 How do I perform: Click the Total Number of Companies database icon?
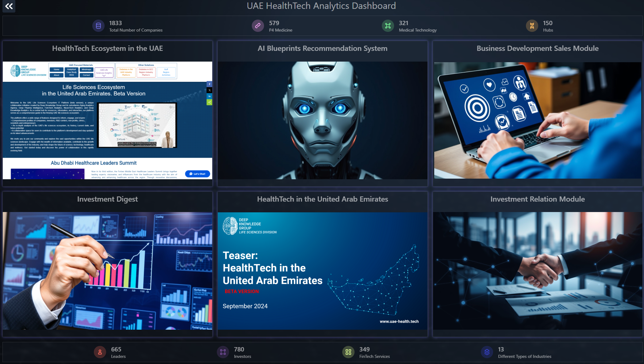(x=98, y=26)
